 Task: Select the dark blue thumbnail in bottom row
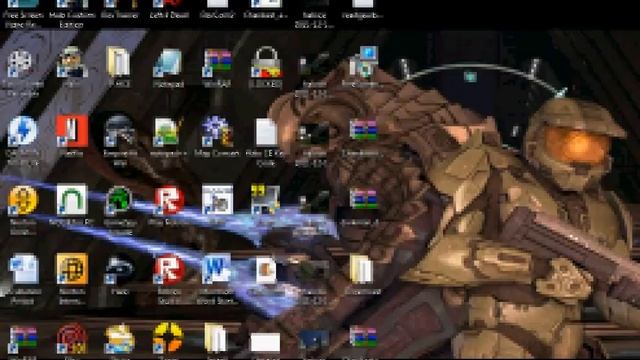[314, 340]
